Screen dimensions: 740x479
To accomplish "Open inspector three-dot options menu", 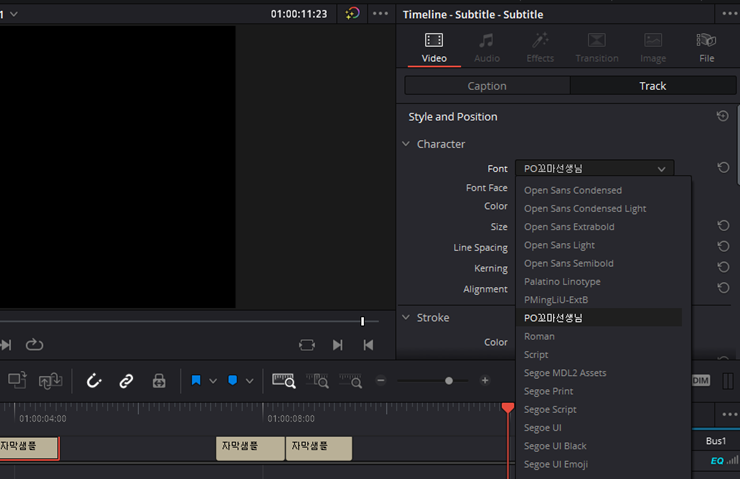I will coord(730,14).
